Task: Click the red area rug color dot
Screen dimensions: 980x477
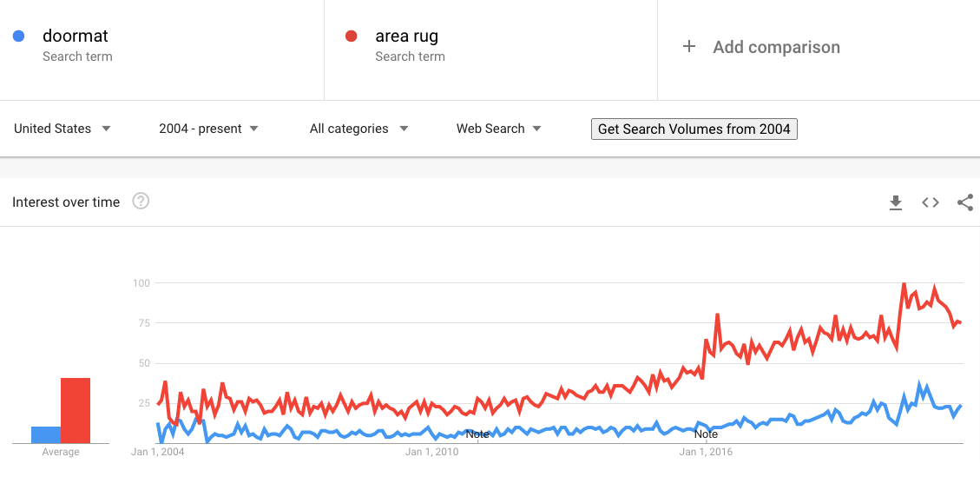Action: click(x=352, y=36)
